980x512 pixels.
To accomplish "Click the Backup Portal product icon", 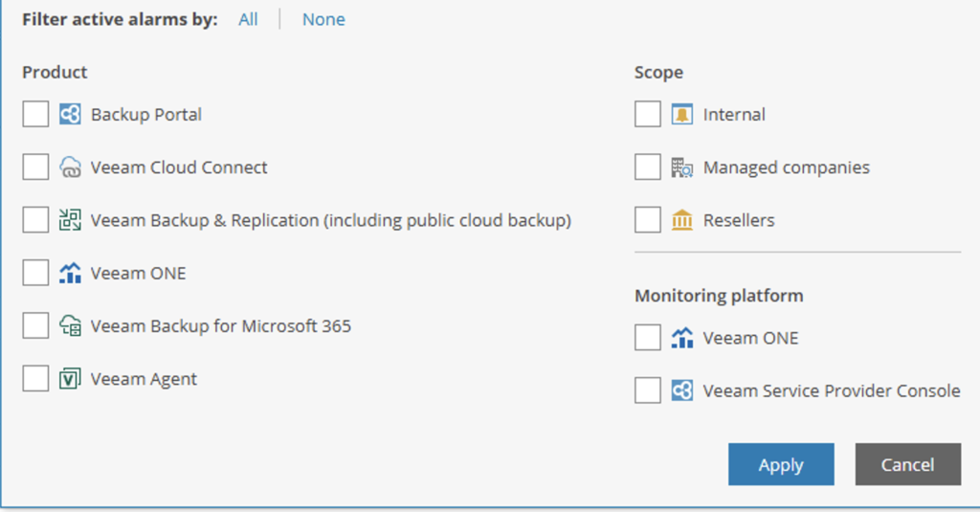I will pos(70,115).
